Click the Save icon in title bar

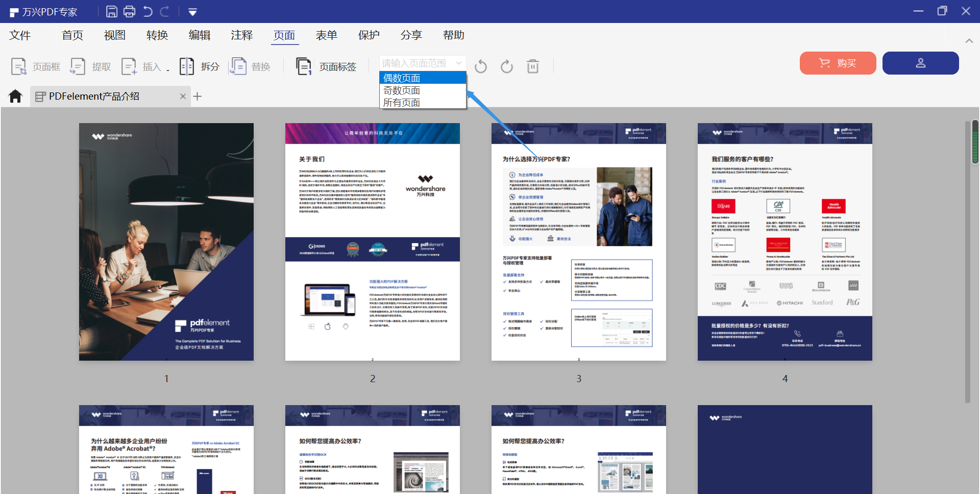tap(112, 11)
